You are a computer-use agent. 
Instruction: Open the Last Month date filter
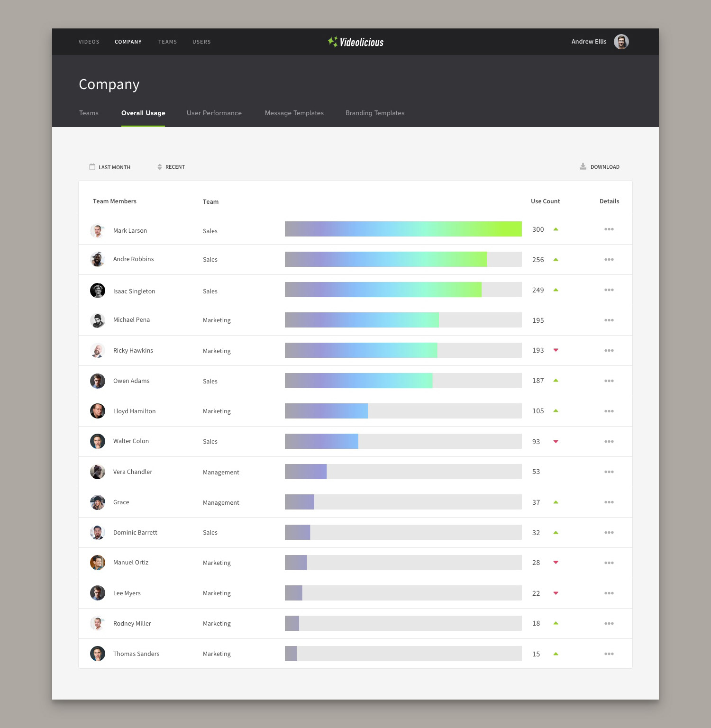click(110, 167)
